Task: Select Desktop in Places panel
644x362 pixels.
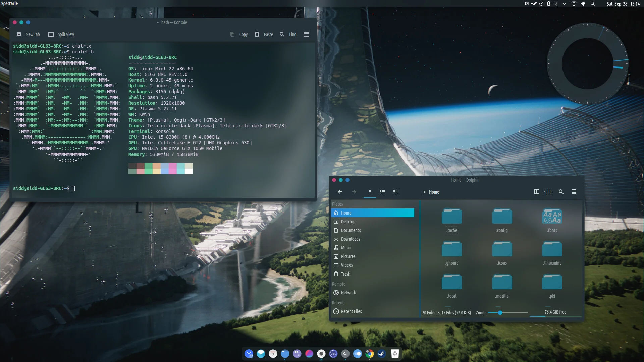Action: tap(373, 222)
